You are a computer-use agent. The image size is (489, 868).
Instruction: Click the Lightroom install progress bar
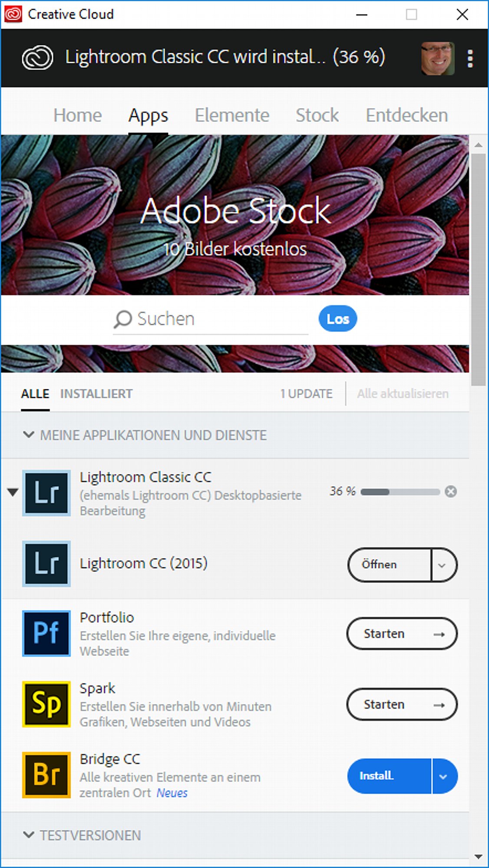click(400, 492)
